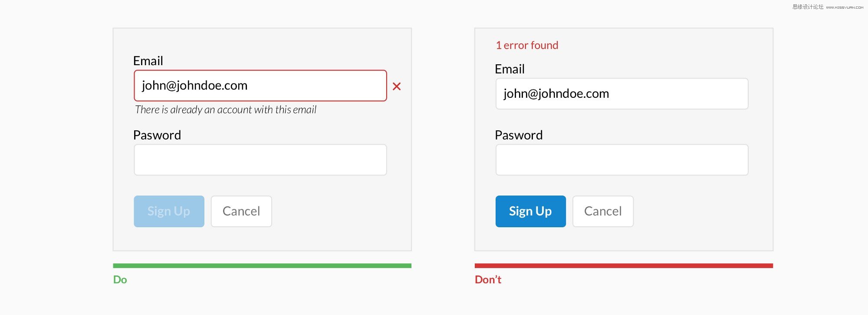868x315 pixels.
Task: Click the red Don't label
Action: pyautogui.click(x=488, y=279)
